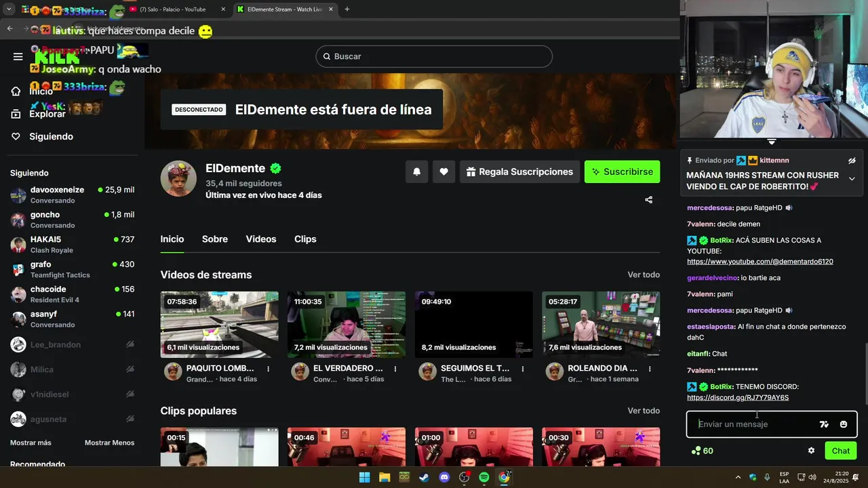Image resolution: width=868 pixels, height=488 pixels.
Task: Open the hamburger sidebar menu
Action: click(18, 56)
